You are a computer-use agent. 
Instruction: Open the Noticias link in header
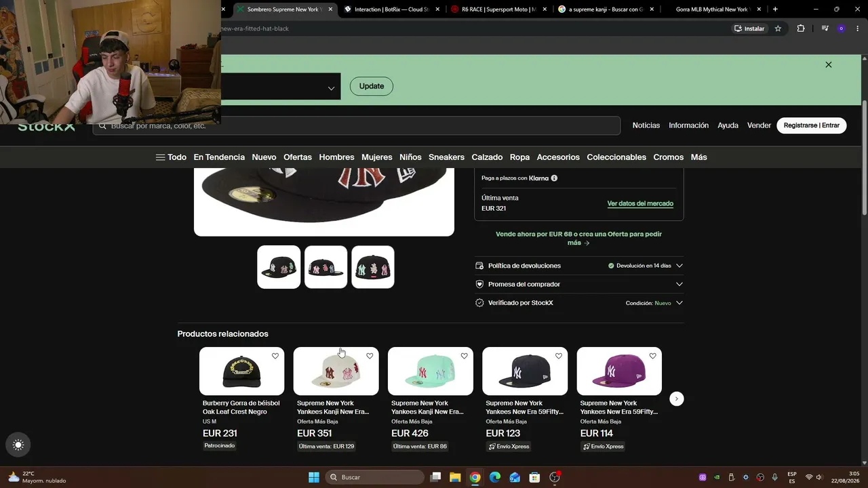[646, 125]
